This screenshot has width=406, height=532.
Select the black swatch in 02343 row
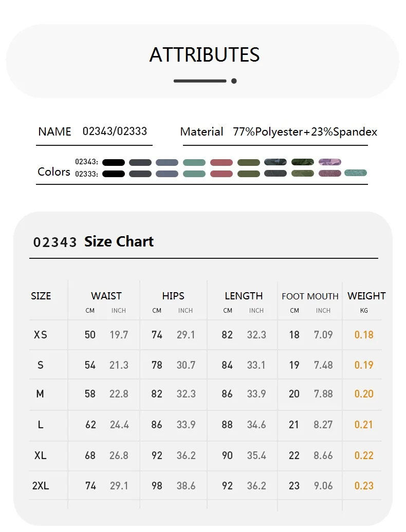click(x=114, y=162)
